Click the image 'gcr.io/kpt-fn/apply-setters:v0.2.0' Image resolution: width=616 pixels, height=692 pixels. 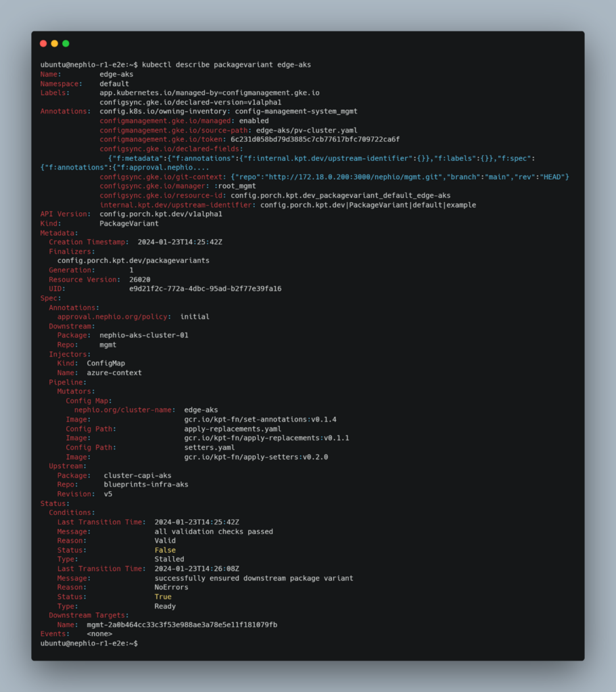click(x=256, y=458)
